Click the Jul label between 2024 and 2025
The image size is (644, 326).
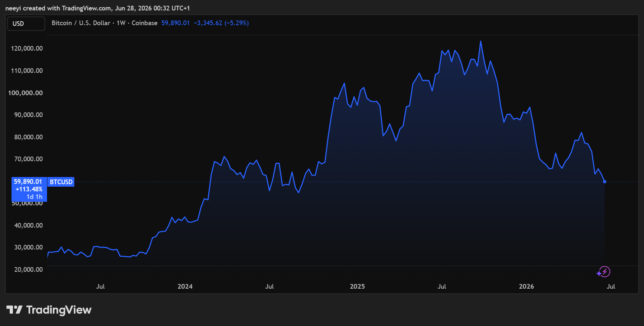pyautogui.click(x=269, y=287)
